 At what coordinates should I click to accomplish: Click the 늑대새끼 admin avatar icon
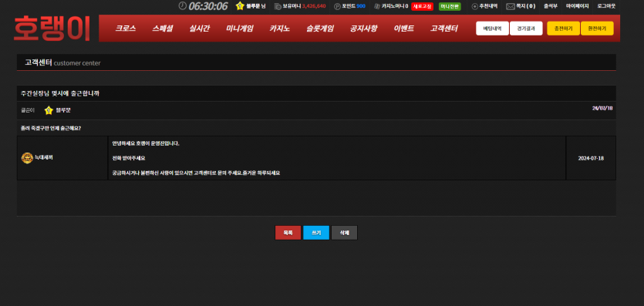pos(27,158)
